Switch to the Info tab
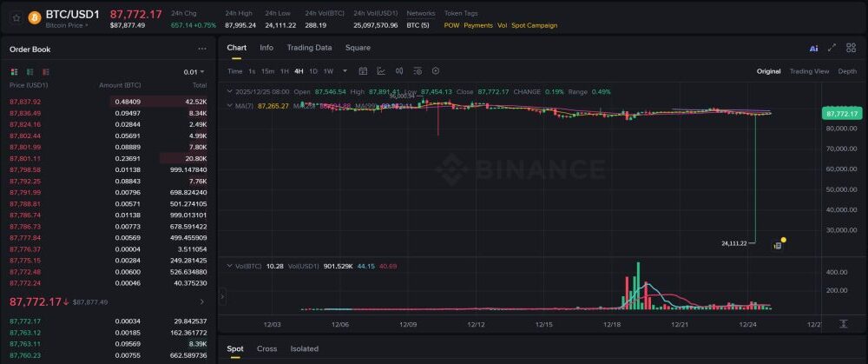 click(266, 48)
